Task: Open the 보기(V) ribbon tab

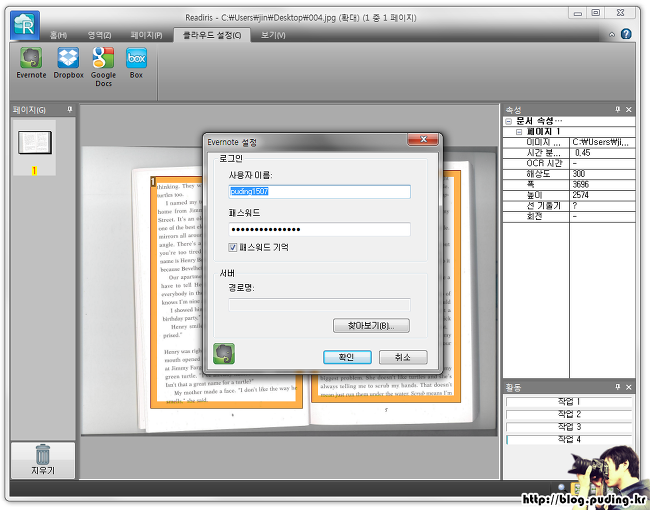Action: [273, 35]
